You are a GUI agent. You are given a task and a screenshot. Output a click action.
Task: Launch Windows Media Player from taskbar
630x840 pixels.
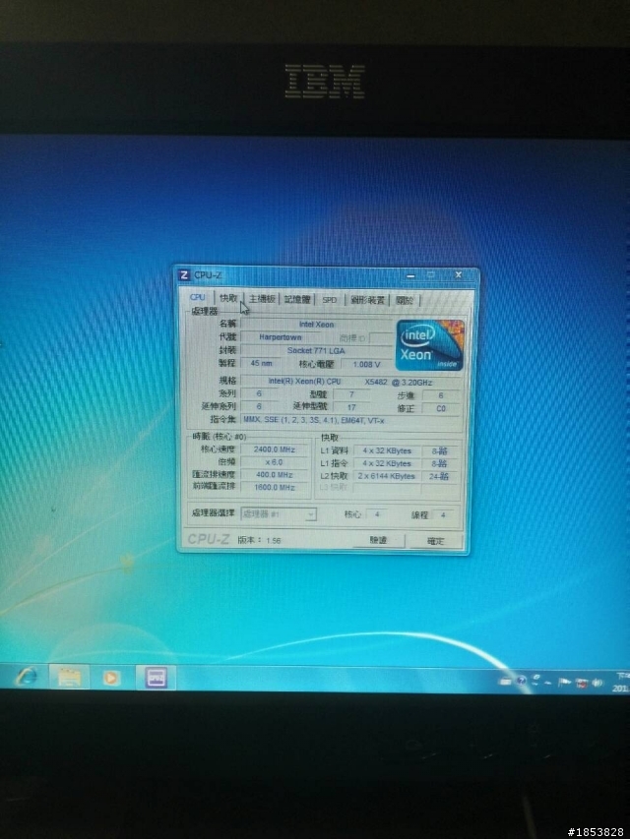112,678
